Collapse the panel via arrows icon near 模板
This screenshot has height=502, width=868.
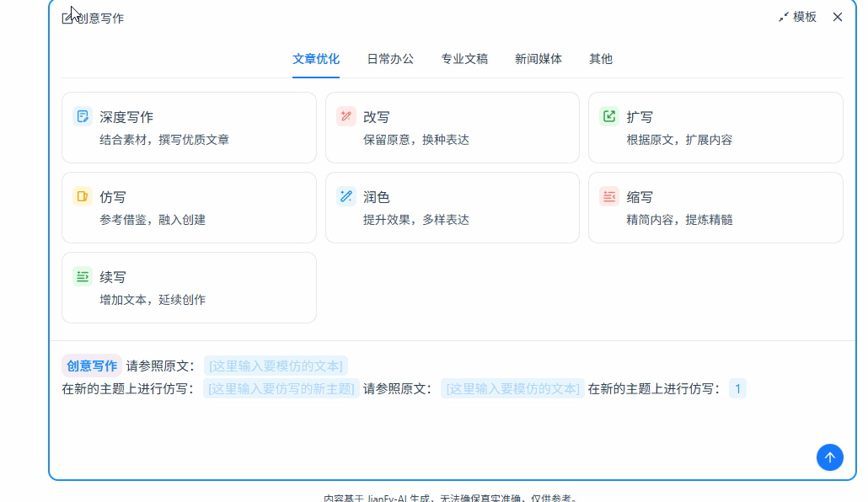[784, 16]
